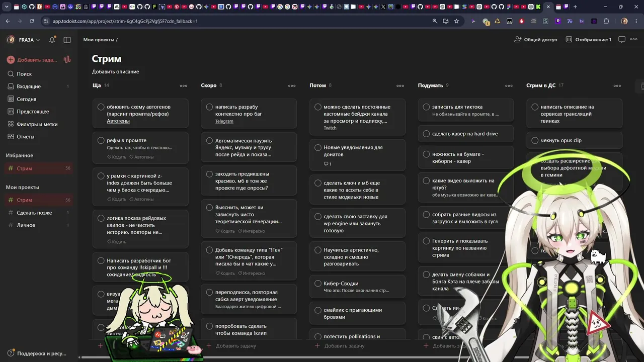Open the project comments icon
644x362 pixels.
click(622, 40)
